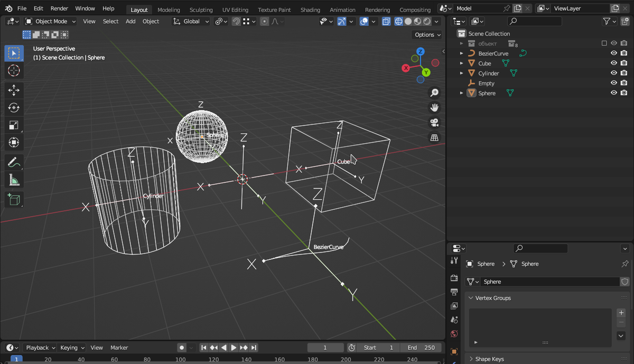Play the animation forward
The image size is (634, 364).
click(x=234, y=348)
